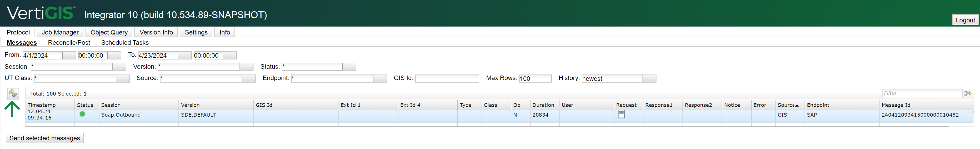Open the Version Info tab

[156, 32]
